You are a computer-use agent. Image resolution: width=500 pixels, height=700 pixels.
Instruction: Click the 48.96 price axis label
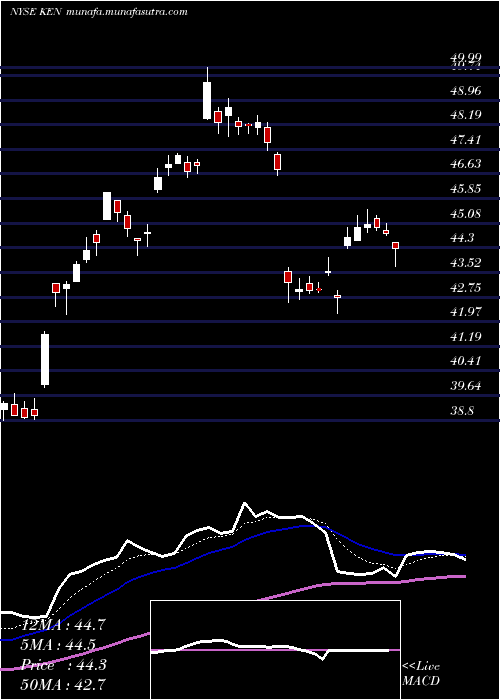tap(465, 91)
